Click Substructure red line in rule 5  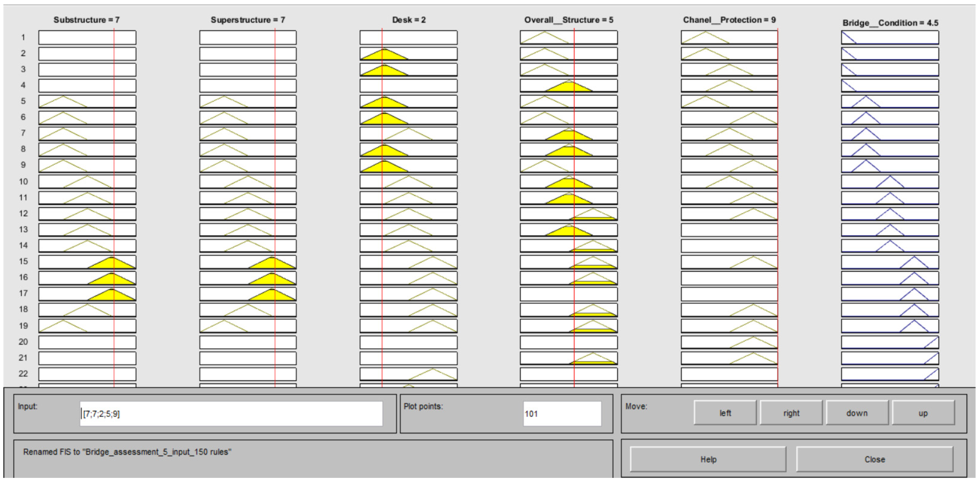[114, 102]
